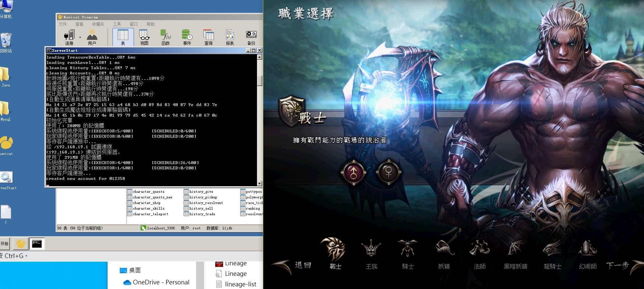Open ServerStart window system menu icon

[49, 50]
